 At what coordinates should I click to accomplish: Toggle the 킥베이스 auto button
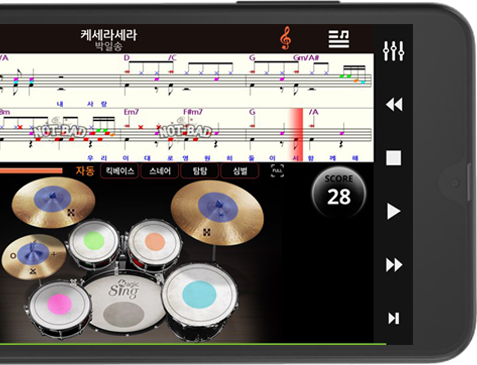point(120,171)
